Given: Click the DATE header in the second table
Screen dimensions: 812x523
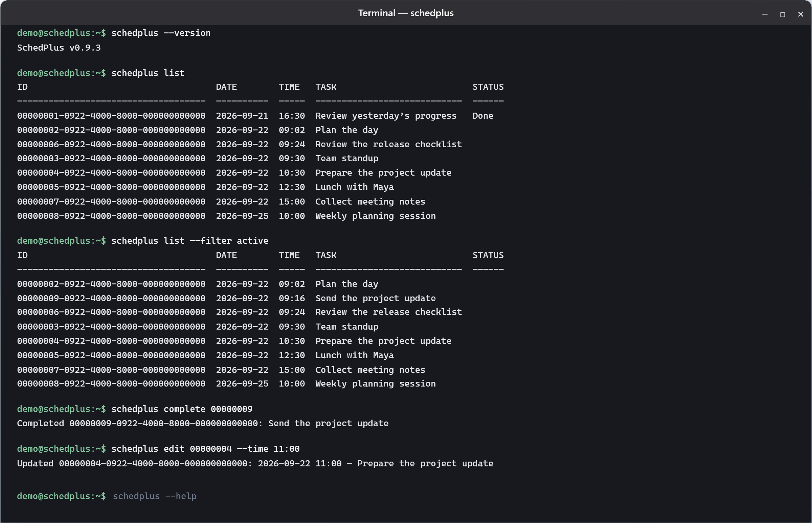Looking at the screenshot, I should pyautogui.click(x=226, y=255).
